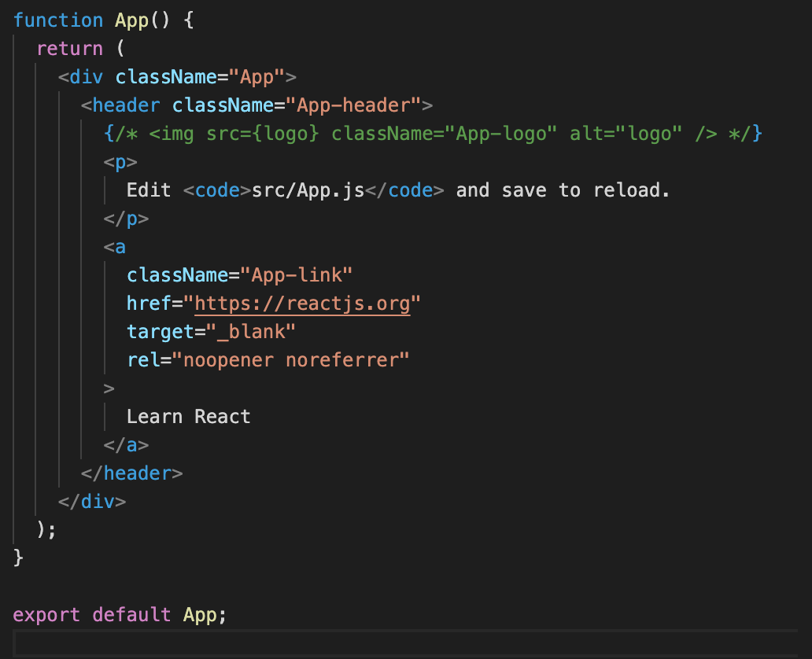Screen dimensions: 812x659
Task: Click the rel="noopener noreferrer" attribute
Action: (268, 359)
